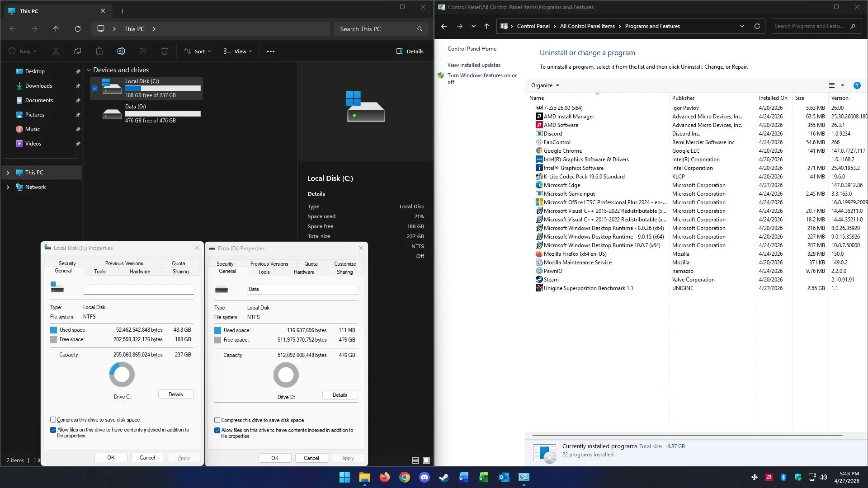Toggle file indexing checkbox for drive D
The height and width of the screenshot is (488, 868).
tap(217, 430)
